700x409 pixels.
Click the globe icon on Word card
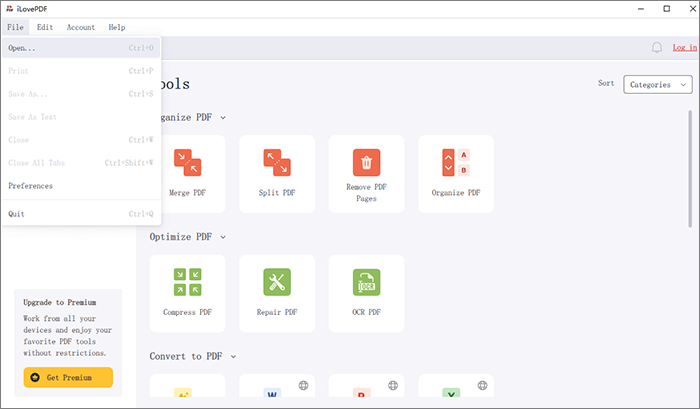pos(303,385)
